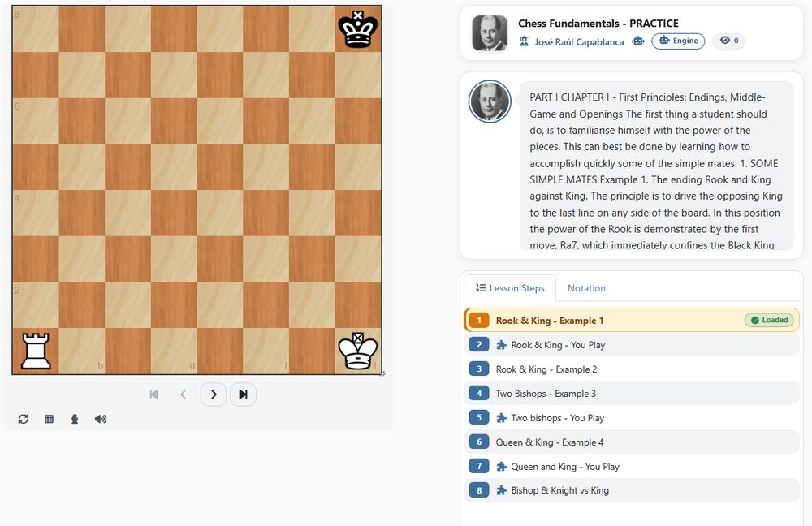This screenshot has height=526, width=812.
Task: Jump to the last move
Action: pos(243,394)
